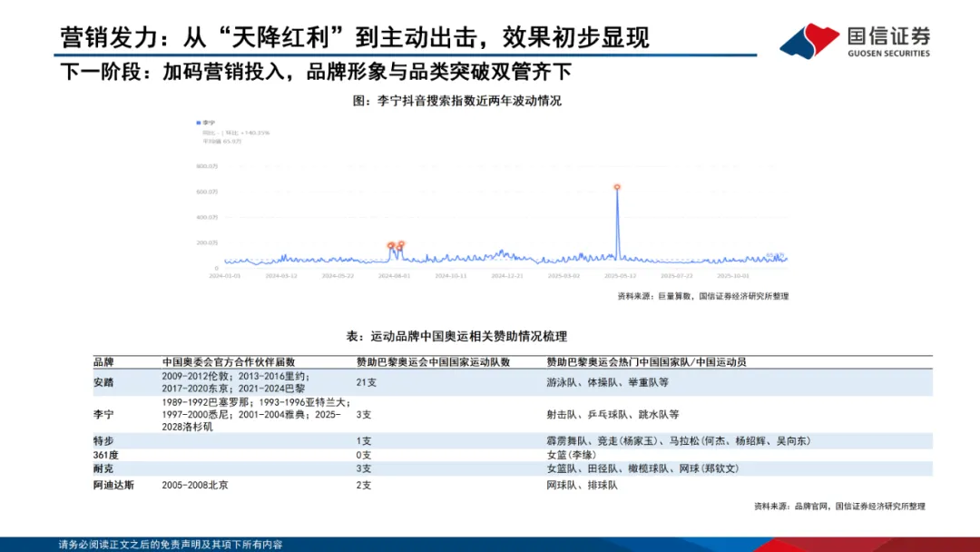Click the 2025-10-01 x-axis date label
The height and width of the screenshot is (552, 980).
[733, 276]
